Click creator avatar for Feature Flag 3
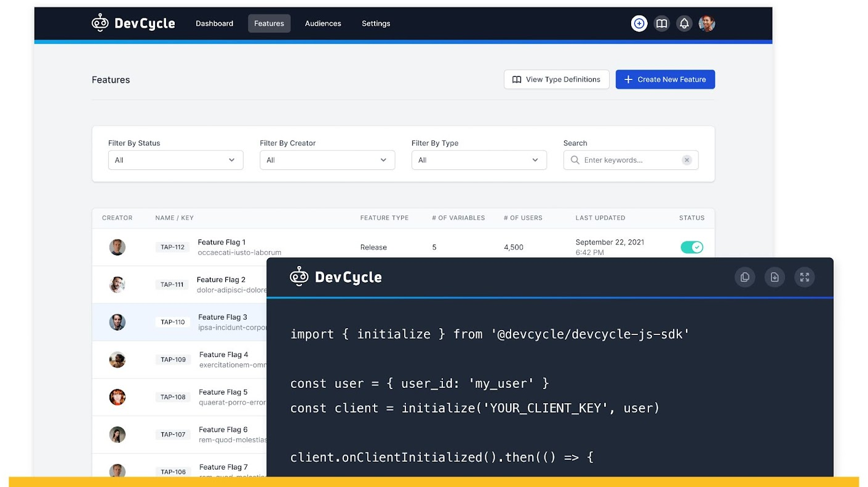This screenshot has width=868, height=487. [x=117, y=322]
